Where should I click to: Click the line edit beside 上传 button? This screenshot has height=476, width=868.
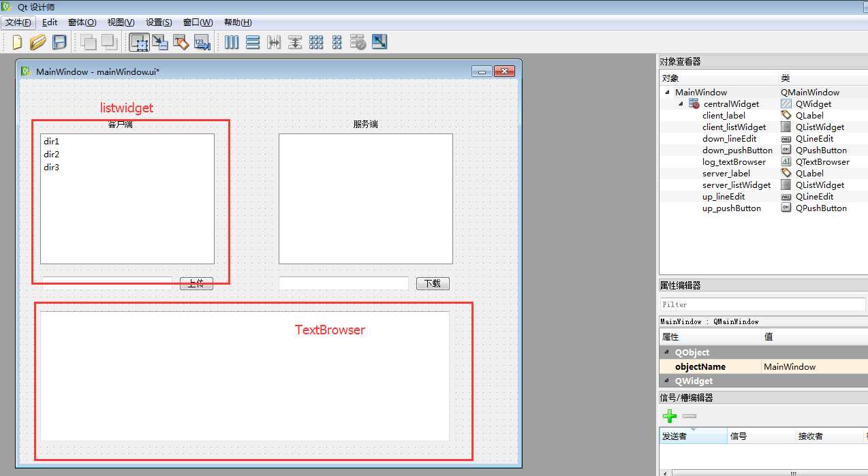[107, 283]
